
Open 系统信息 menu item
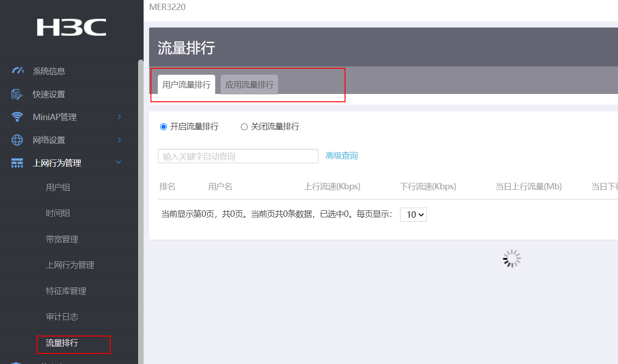(x=69, y=71)
